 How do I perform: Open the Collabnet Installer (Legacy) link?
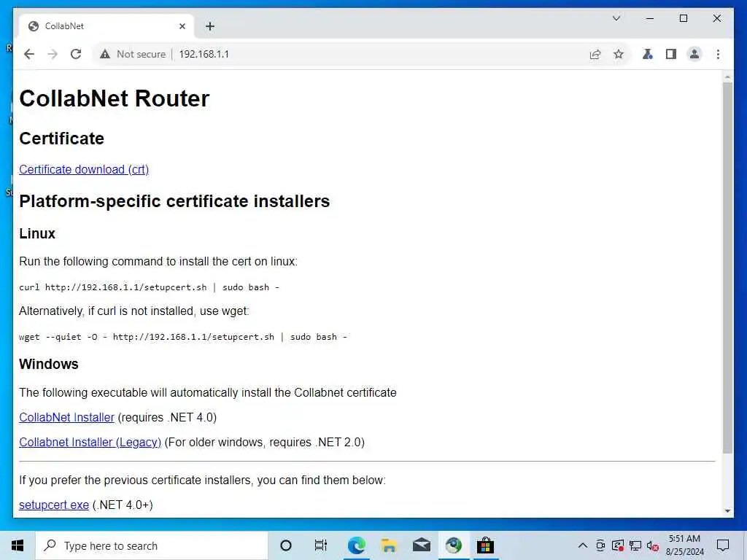(x=90, y=443)
